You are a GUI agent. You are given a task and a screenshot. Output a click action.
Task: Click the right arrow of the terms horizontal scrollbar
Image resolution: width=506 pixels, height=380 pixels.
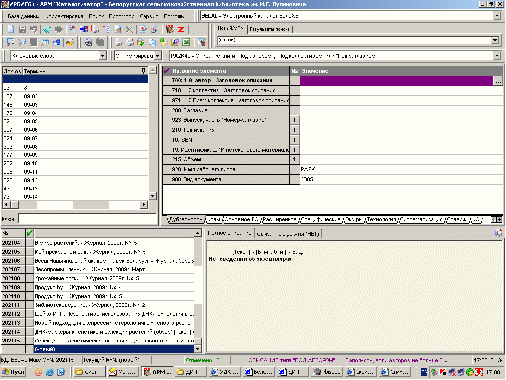point(144,204)
